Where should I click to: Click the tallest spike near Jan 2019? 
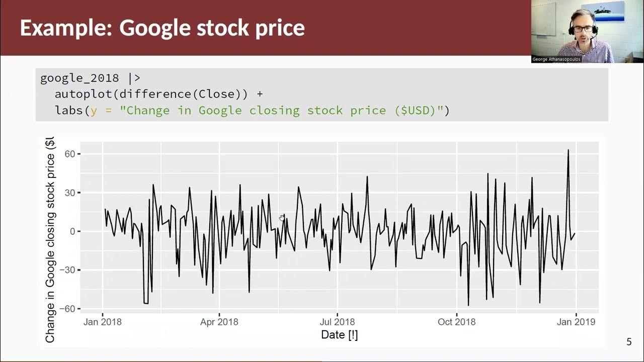568,151
